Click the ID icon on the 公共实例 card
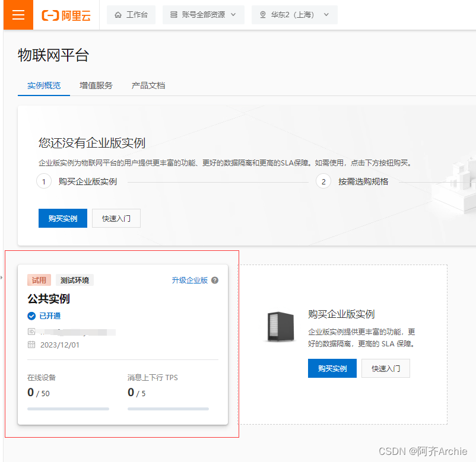 (x=31, y=332)
